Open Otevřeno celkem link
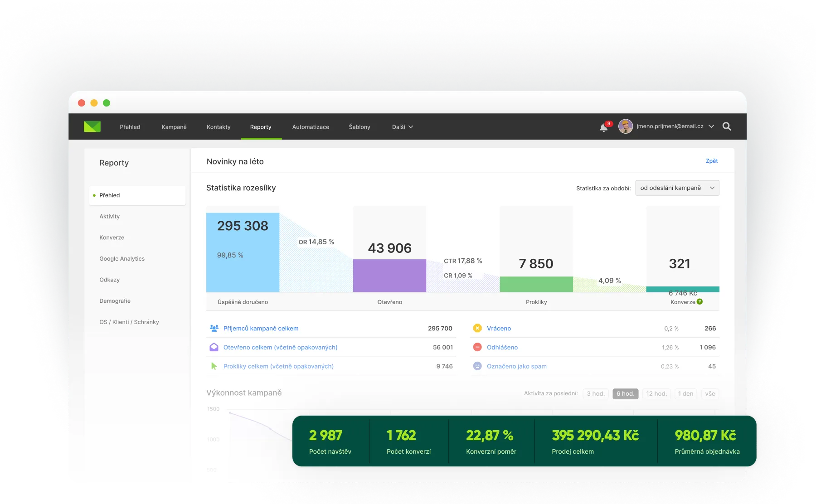Screen dimensions: 816x504 point(280,347)
